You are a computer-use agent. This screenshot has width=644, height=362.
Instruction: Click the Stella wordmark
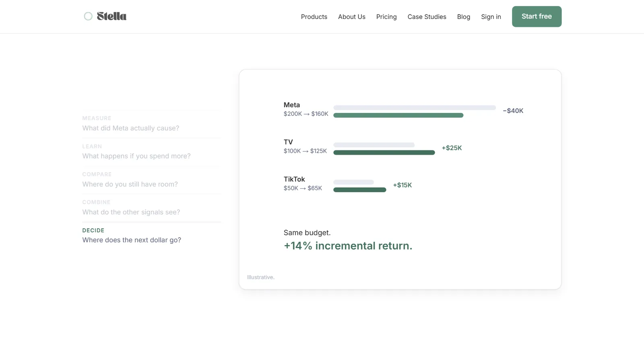tap(111, 16)
